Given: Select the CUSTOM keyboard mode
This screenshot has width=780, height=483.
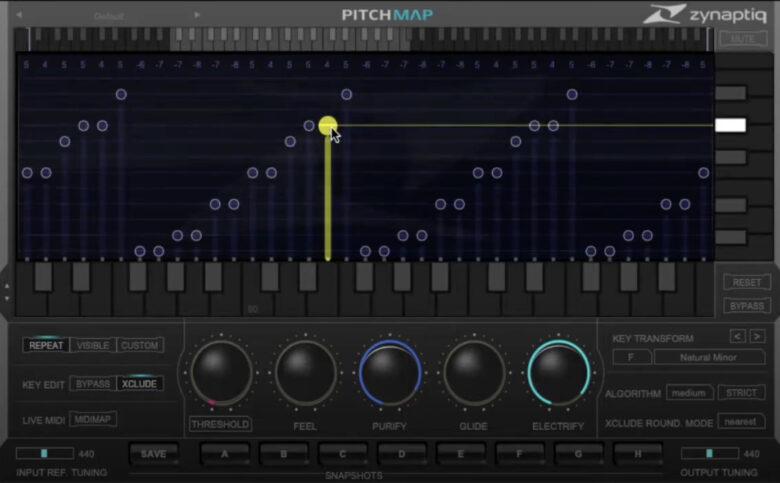Looking at the screenshot, I should click(x=140, y=345).
